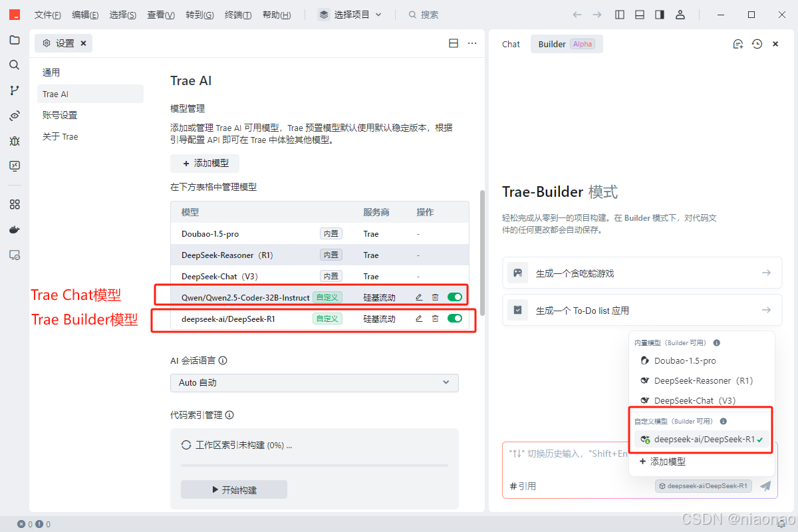Open the 选择(S) menu
Viewport: 798px width, 532px height.
click(x=123, y=15)
